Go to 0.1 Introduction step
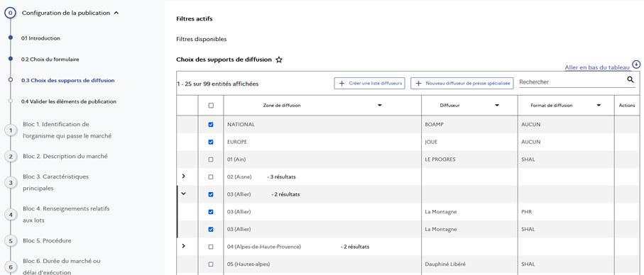 pyautogui.click(x=40, y=38)
